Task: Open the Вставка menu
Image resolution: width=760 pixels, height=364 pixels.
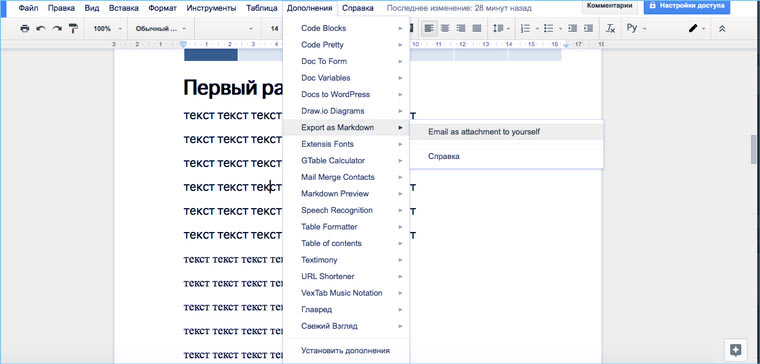Action: tap(124, 8)
